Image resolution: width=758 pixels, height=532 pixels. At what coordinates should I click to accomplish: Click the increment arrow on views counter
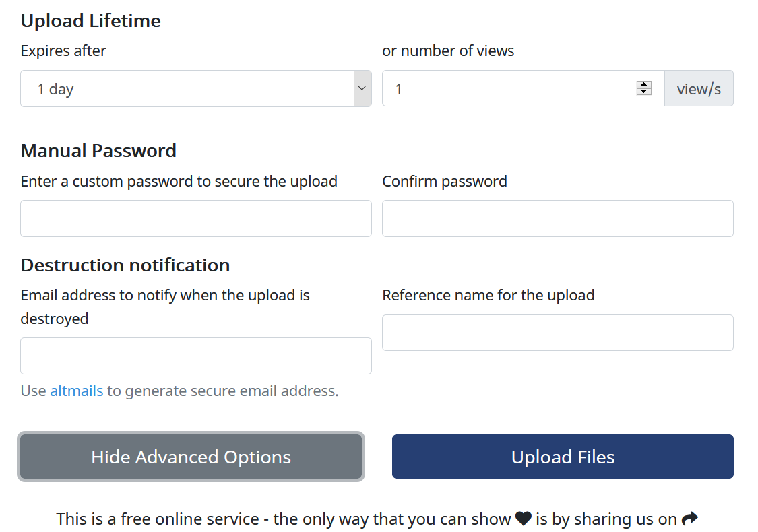click(x=644, y=84)
